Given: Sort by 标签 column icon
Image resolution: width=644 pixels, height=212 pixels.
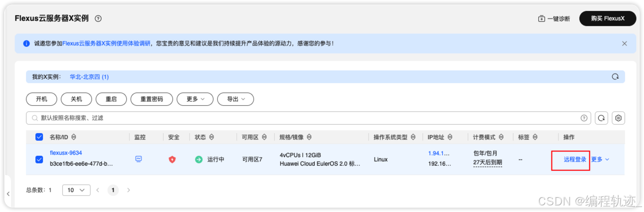Looking at the screenshot, I should pyautogui.click(x=536, y=137).
